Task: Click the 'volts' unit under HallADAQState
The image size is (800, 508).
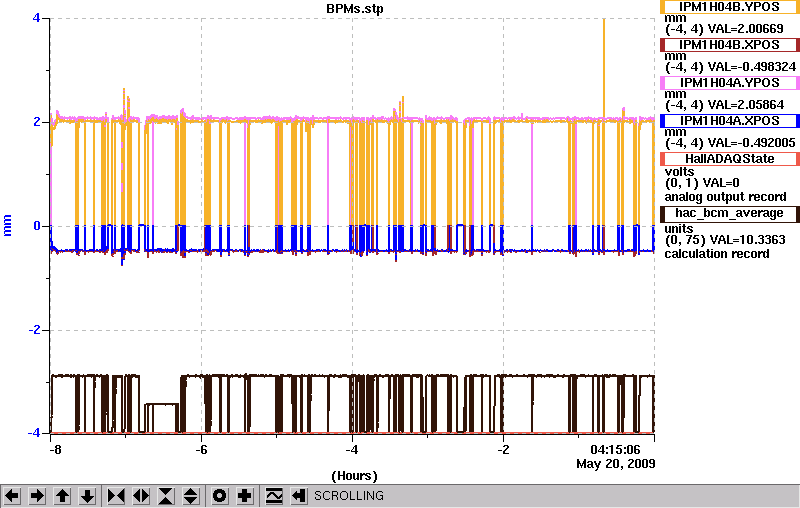Action: click(679, 172)
